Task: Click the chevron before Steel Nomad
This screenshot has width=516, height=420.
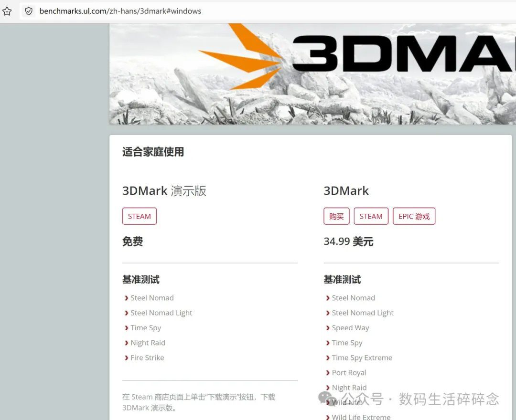Action: pos(126,298)
